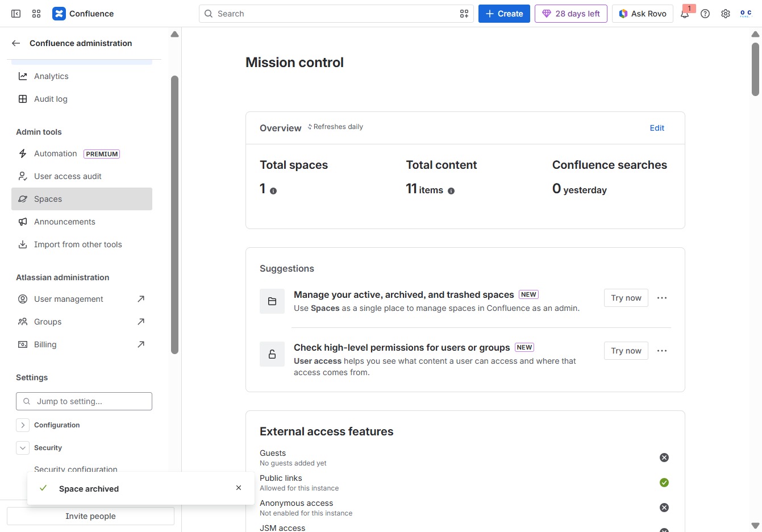This screenshot has height=532, width=762.
Task: Expand the Configuration settings section
Action: click(23, 425)
